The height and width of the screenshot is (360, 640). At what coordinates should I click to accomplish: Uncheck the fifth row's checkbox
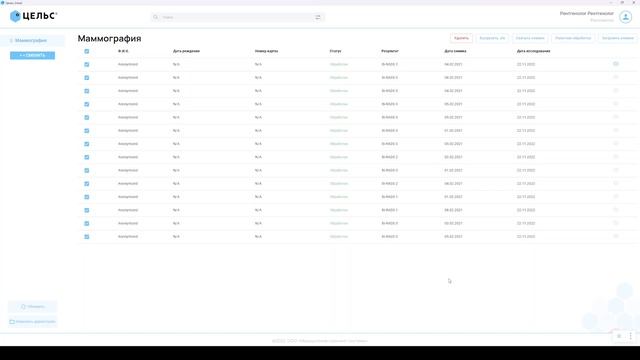coord(87,118)
